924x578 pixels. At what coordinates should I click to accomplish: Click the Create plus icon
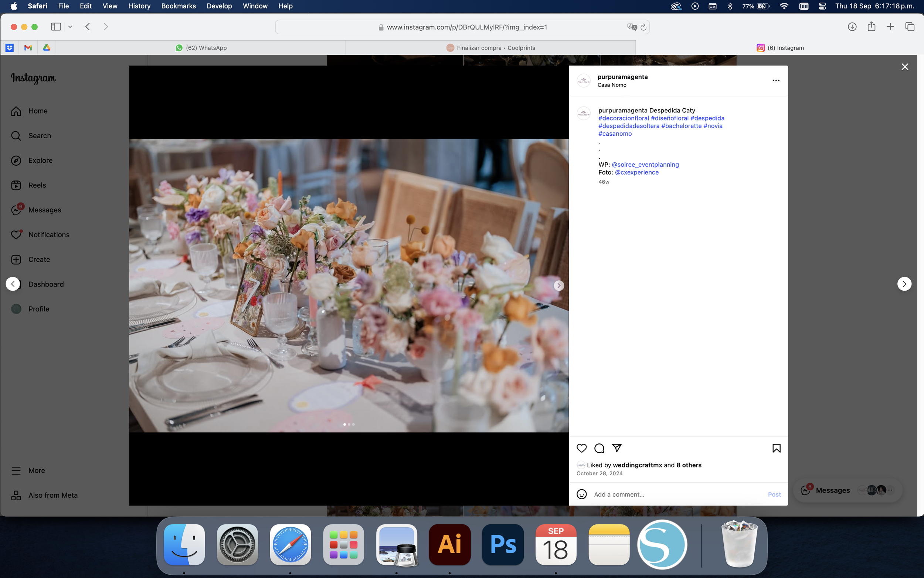[x=16, y=260]
